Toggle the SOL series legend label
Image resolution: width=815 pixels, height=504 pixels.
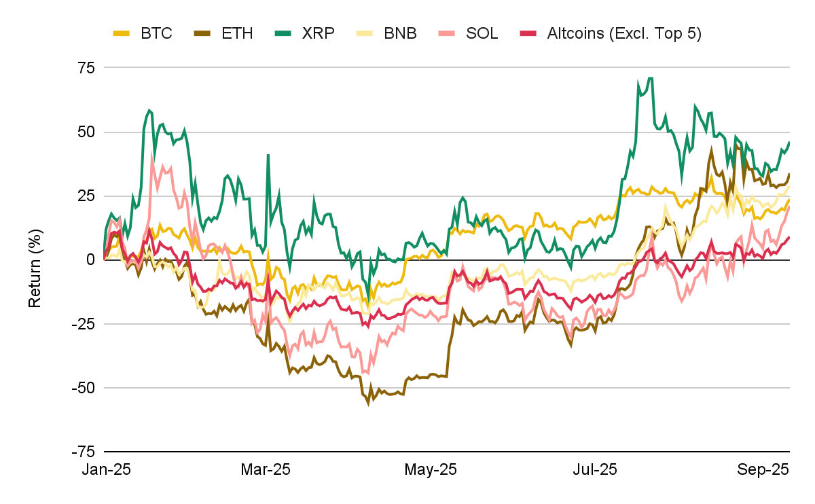pyautogui.click(x=482, y=33)
